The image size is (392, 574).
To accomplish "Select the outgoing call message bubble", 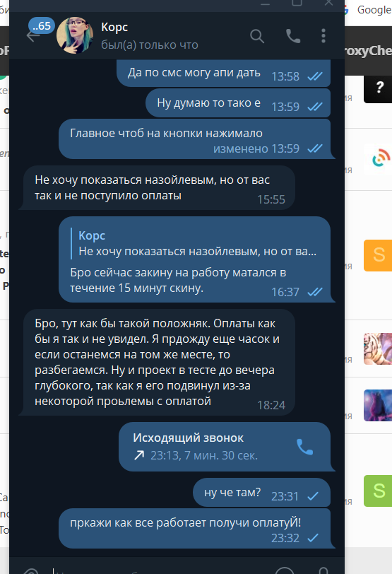I will tap(225, 447).
